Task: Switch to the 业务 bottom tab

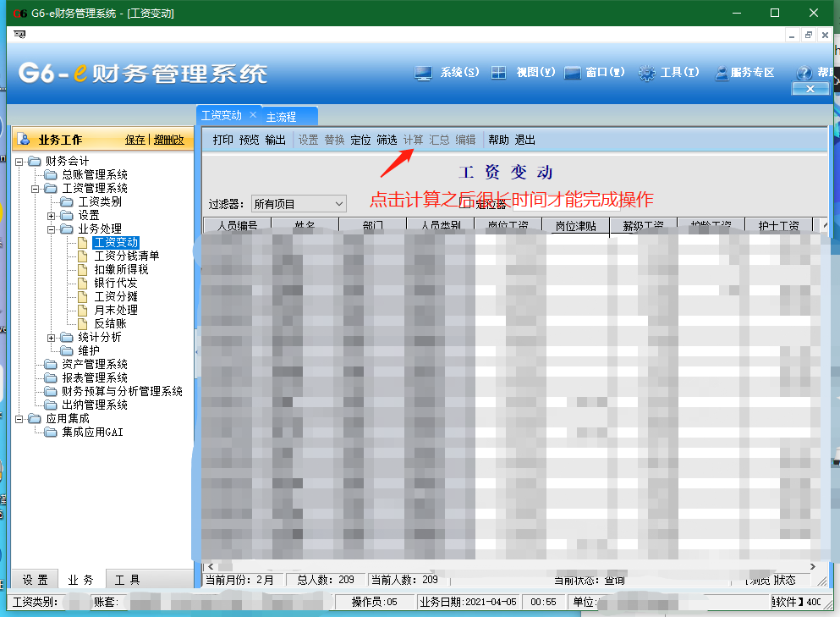Action: click(81, 580)
